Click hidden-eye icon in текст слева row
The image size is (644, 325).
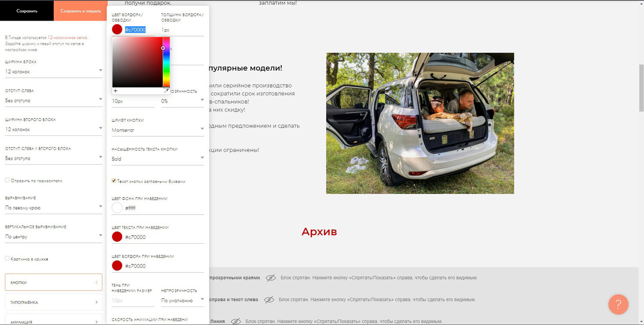tap(269, 300)
